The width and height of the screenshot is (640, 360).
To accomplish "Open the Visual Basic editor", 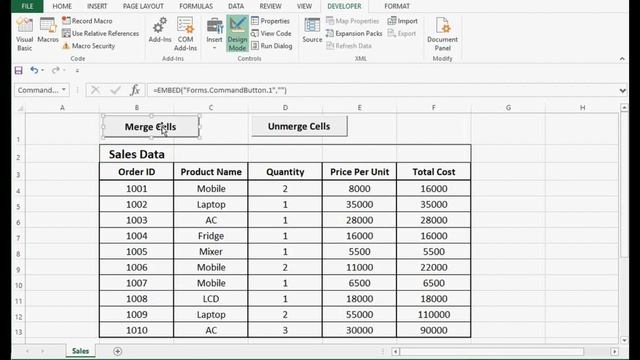I will pos(24,34).
